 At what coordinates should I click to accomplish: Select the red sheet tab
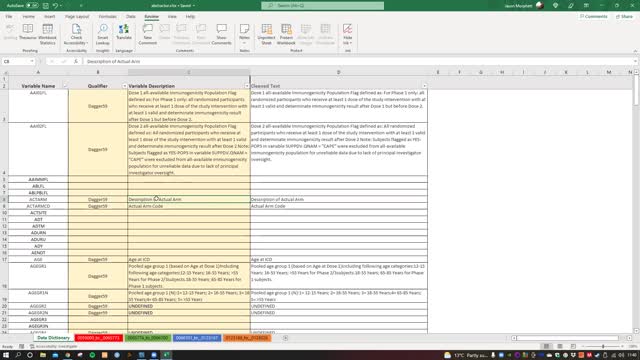(x=99, y=338)
